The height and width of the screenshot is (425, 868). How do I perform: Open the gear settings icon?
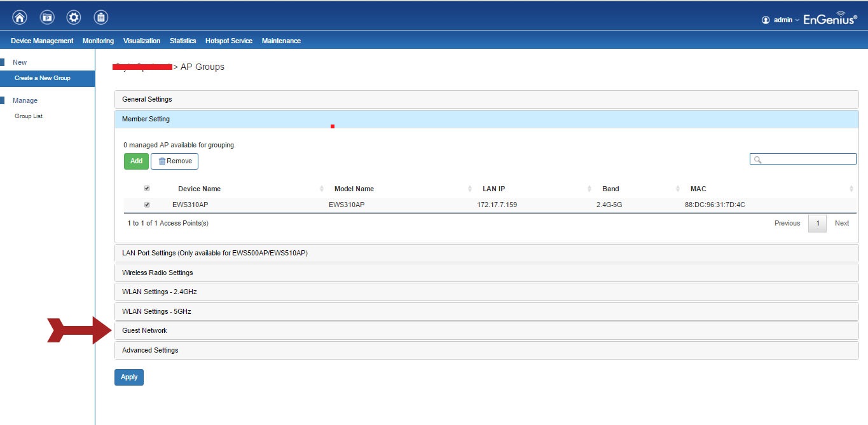pyautogui.click(x=74, y=18)
